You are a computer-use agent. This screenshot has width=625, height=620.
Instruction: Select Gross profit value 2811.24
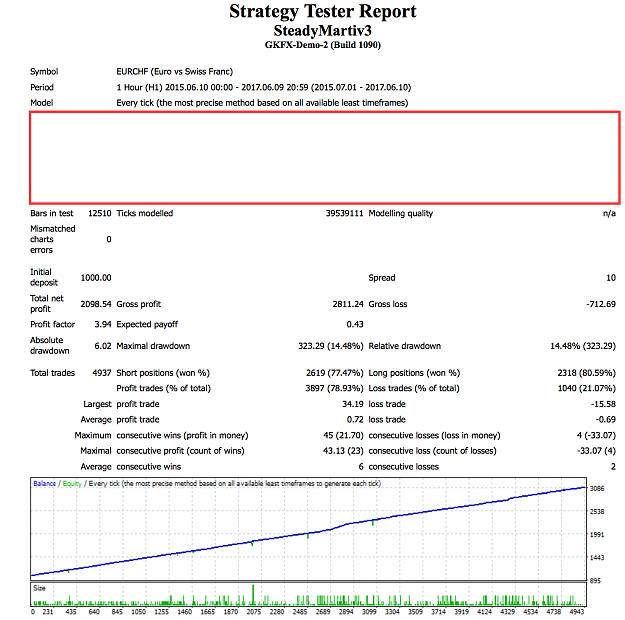click(348, 304)
